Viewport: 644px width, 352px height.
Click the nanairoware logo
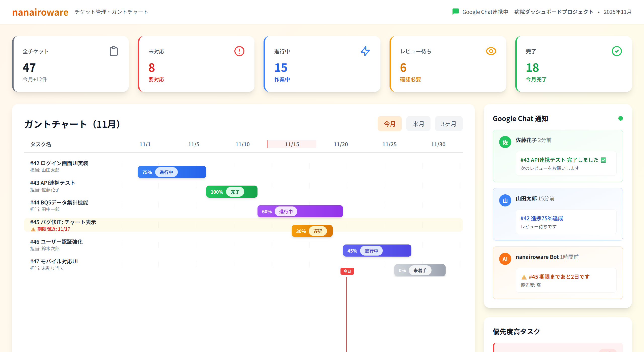[40, 12]
